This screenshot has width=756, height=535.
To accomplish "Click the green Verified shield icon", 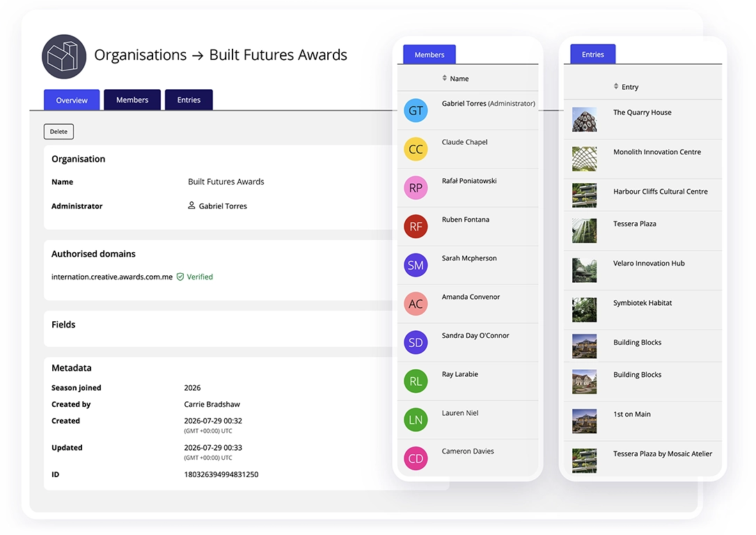I will click(180, 277).
